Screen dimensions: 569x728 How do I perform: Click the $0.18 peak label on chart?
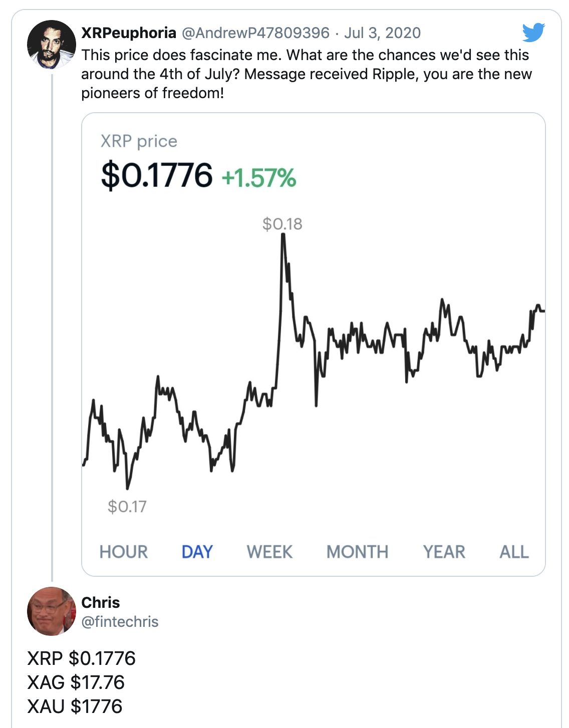282,224
